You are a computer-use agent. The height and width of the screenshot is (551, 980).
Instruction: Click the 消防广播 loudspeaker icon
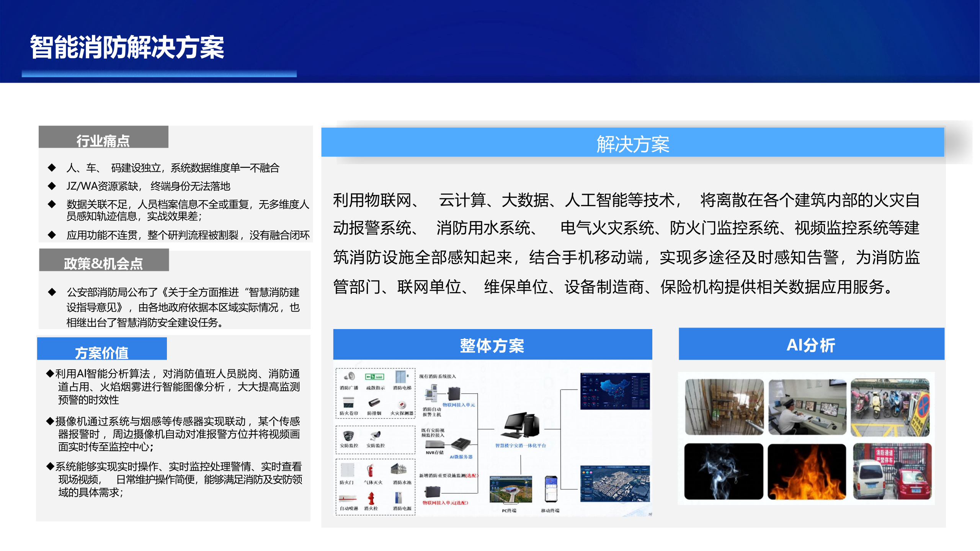pos(349,377)
